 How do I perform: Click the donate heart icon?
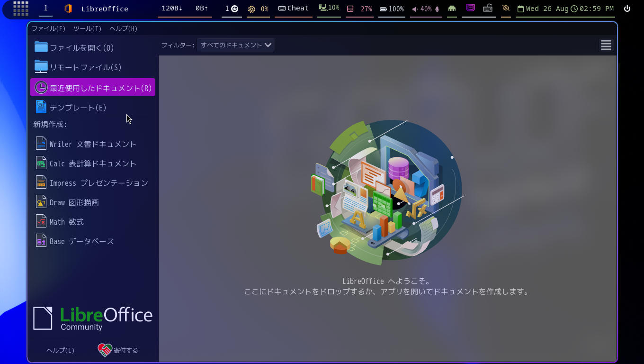[x=105, y=350]
